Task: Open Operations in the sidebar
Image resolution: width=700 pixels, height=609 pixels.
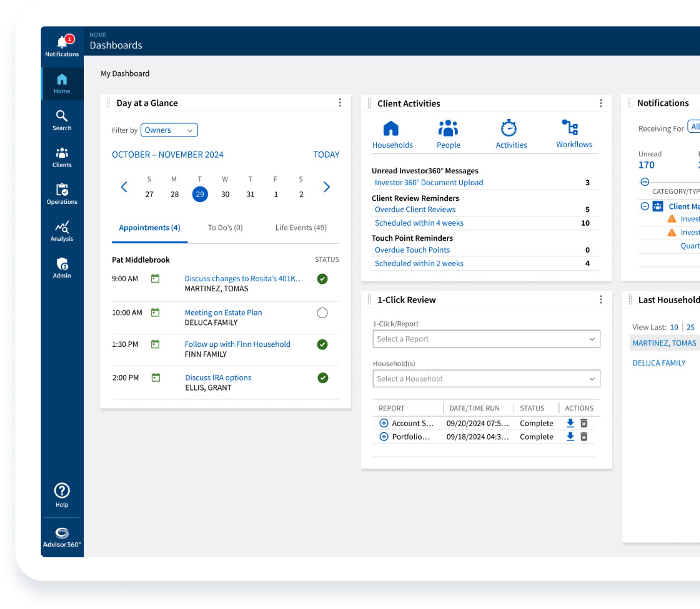Action: pyautogui.click(x=62, y=194)
